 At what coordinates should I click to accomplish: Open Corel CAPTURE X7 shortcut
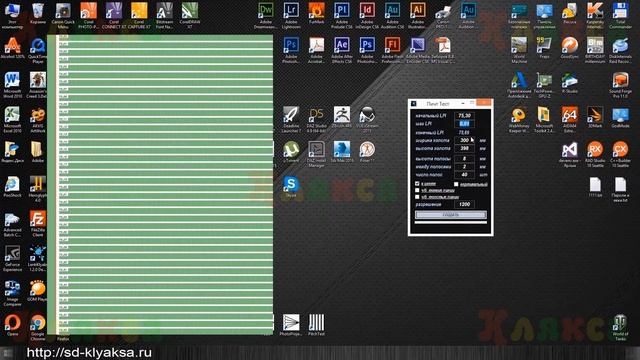(139, 16)
